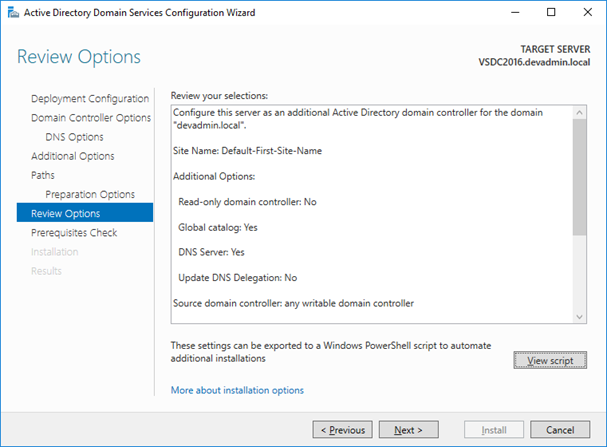Cancel the configuration wizard
This screenshot has height=447, width=607.
point(560,430)
